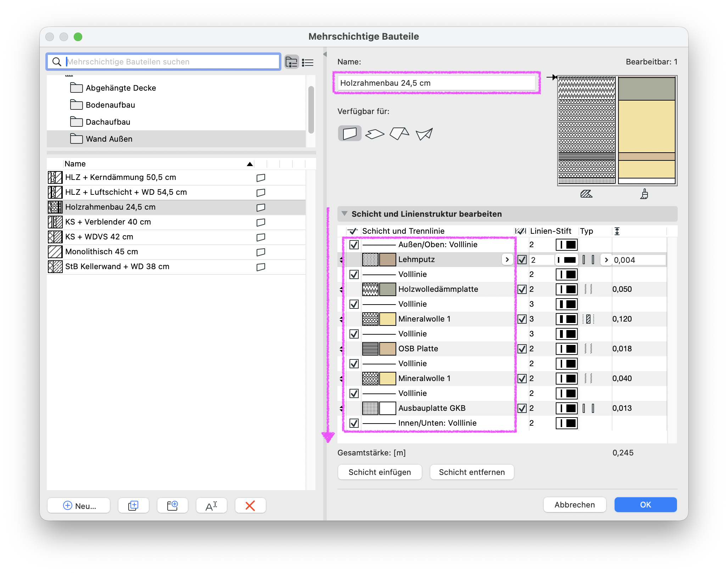This screenshot has height=573, width=728.
Task: Click the rename composite text icon
Action: coord(211,505)
